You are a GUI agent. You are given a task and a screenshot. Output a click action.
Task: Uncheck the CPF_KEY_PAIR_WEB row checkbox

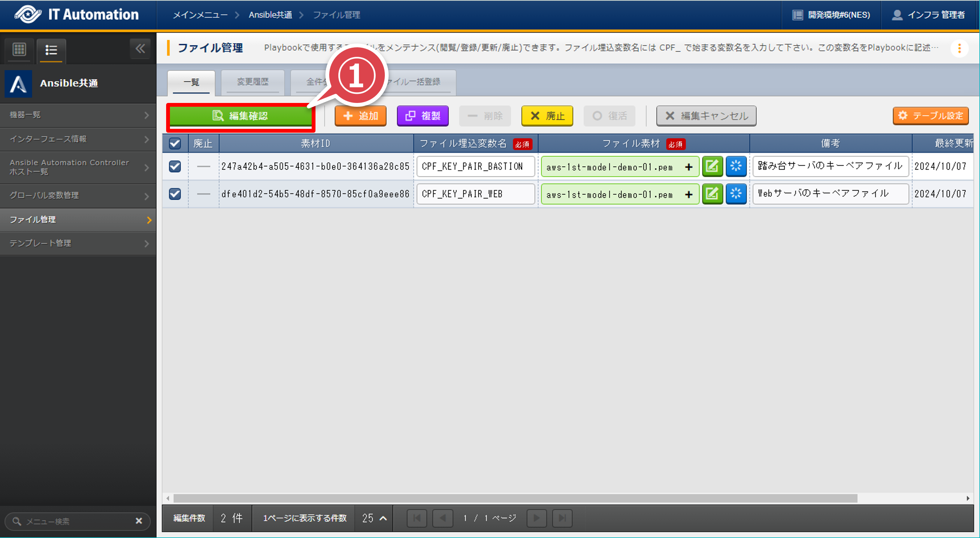[x=175, y=194]
